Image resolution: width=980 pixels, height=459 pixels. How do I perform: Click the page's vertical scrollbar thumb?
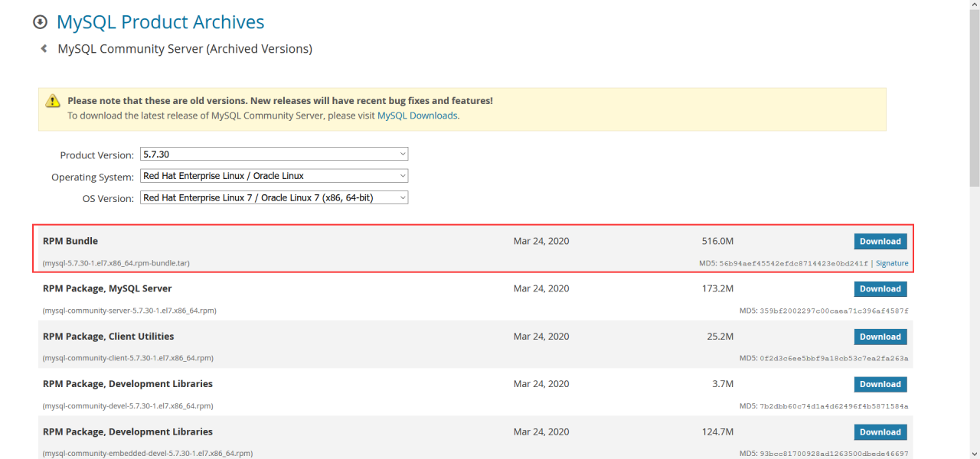click(x=974, y=97)
